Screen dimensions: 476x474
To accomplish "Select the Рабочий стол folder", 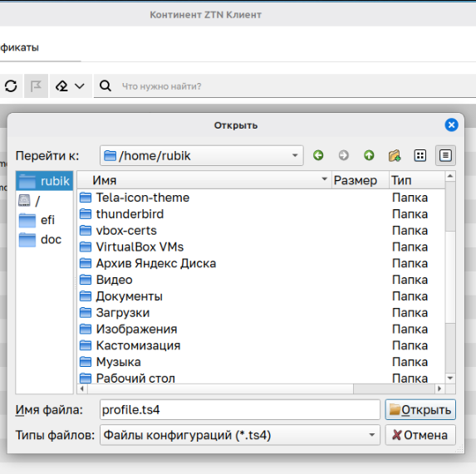I will [x=135, y=379].
